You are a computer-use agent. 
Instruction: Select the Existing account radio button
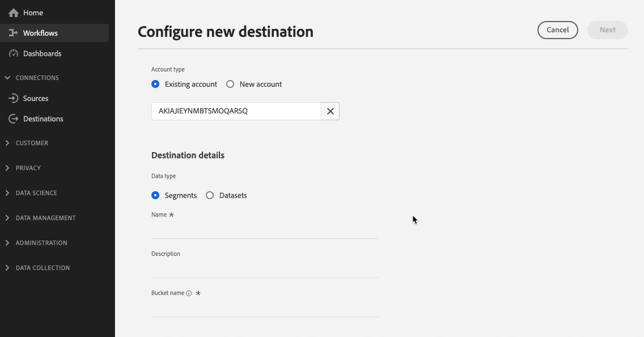[x=155, y=85]
